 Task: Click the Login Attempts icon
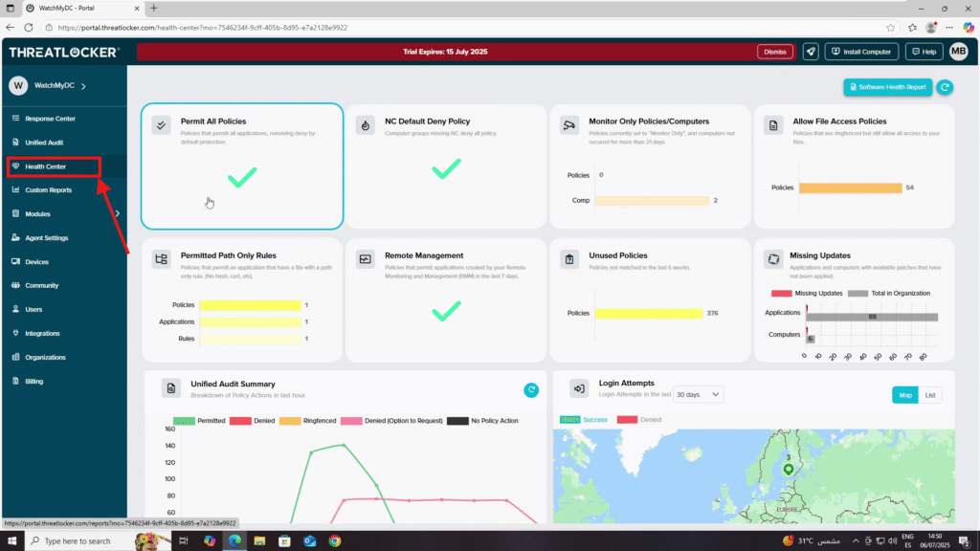[579, 388]
